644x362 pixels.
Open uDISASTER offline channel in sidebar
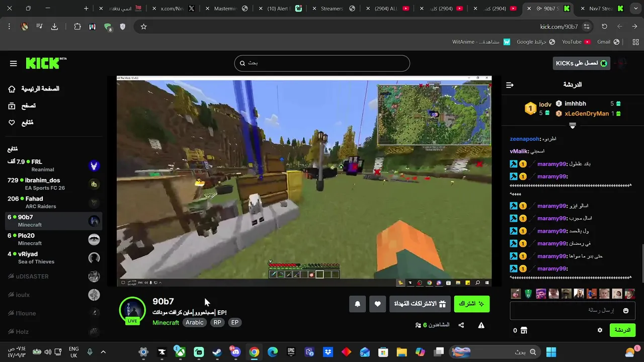tap(53, 277)
